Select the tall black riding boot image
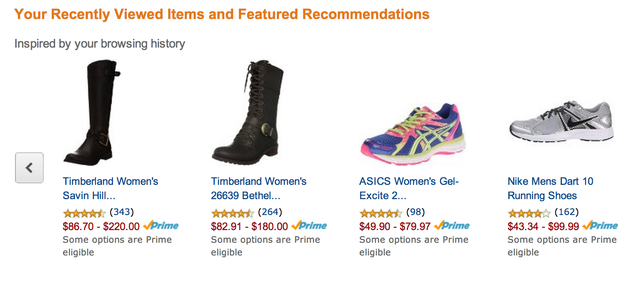 point(92,113)
